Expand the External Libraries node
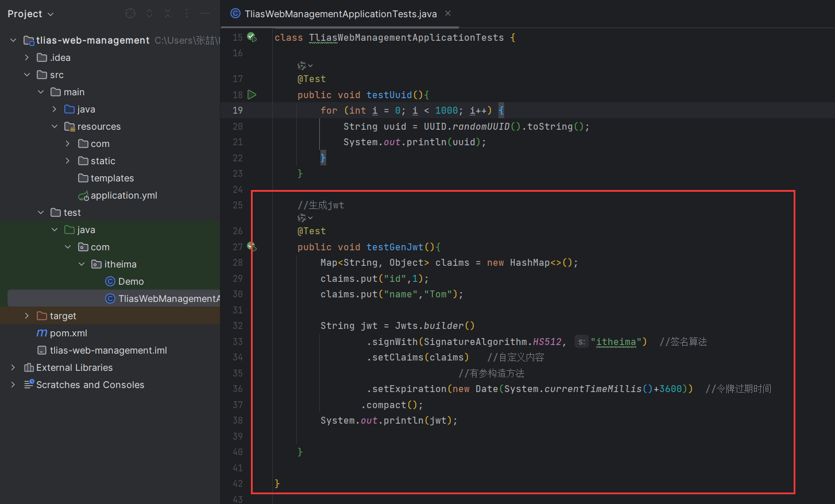The height and width of the screenshot is (504, 835). 12,367
